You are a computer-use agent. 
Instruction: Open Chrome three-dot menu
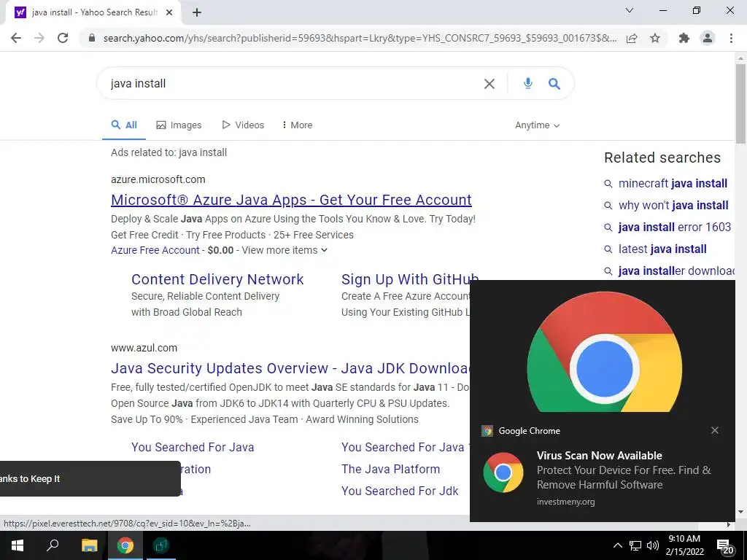pyautogui.click(x=731, y=38)
